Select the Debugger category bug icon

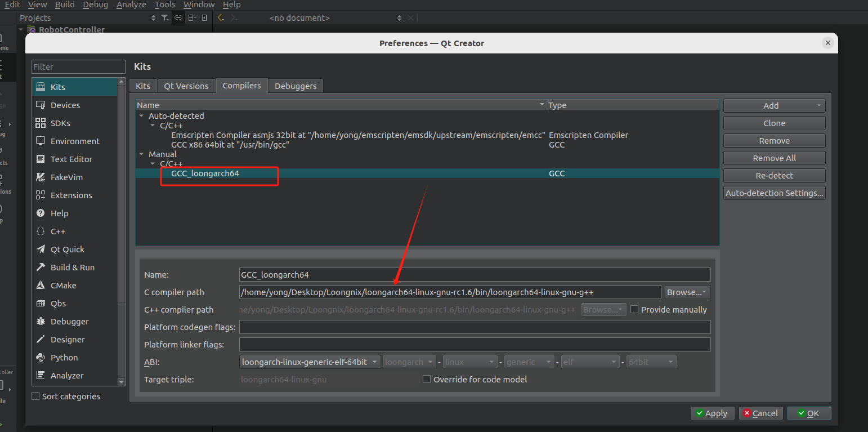41,322
